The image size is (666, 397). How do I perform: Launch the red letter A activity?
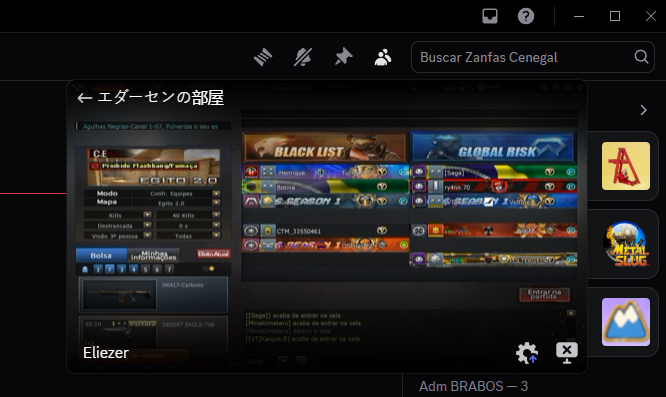tap(626, 166)
